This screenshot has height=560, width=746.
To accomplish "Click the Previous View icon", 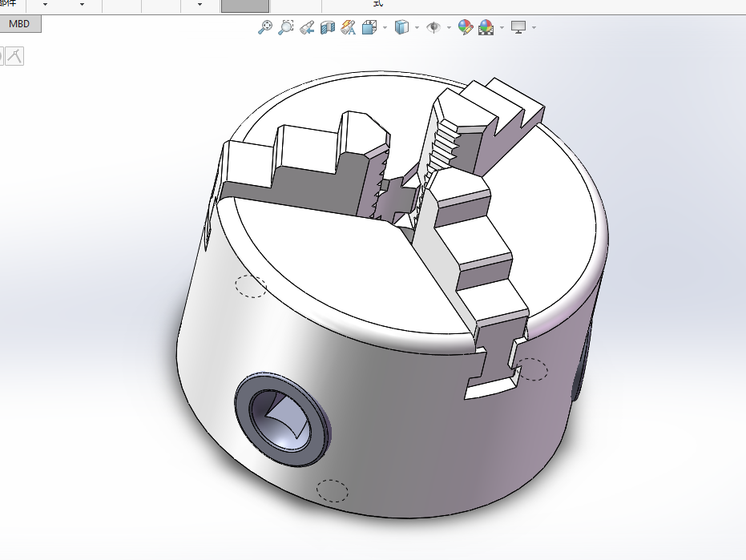I will 307,27.
